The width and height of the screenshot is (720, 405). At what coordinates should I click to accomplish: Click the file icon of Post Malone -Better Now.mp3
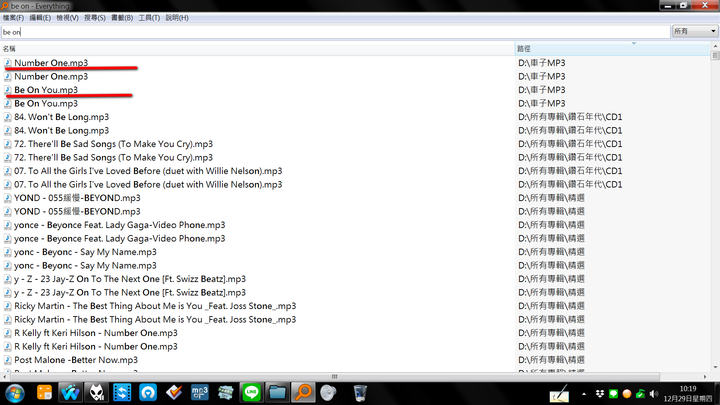tap(7, 360)
